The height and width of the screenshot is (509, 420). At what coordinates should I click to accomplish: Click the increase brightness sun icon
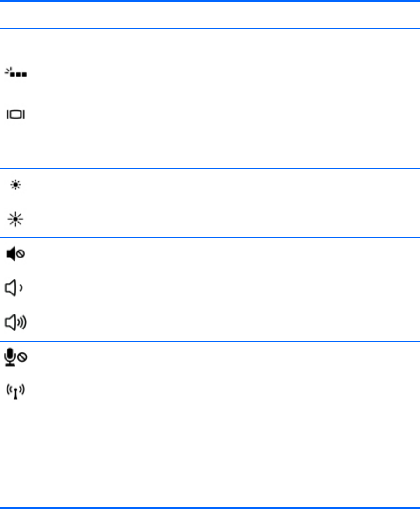pos(16,220)
